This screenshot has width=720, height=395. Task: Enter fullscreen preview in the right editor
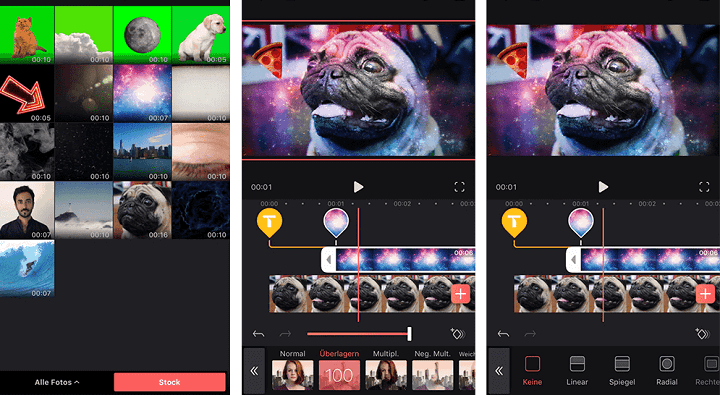[x=704, y=187]
